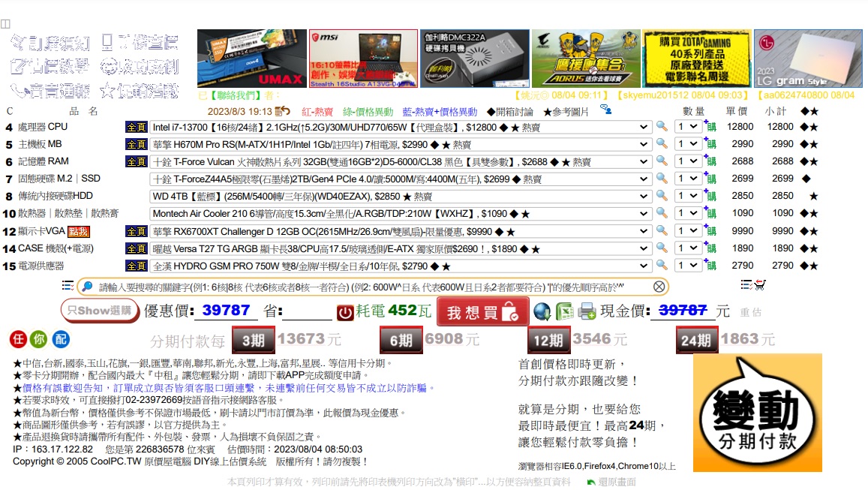Open the motherboard dropdown (華擎 H670M Pro RS)
The image size is (868, 490).
pyautogui.click(x=400, y=144)
